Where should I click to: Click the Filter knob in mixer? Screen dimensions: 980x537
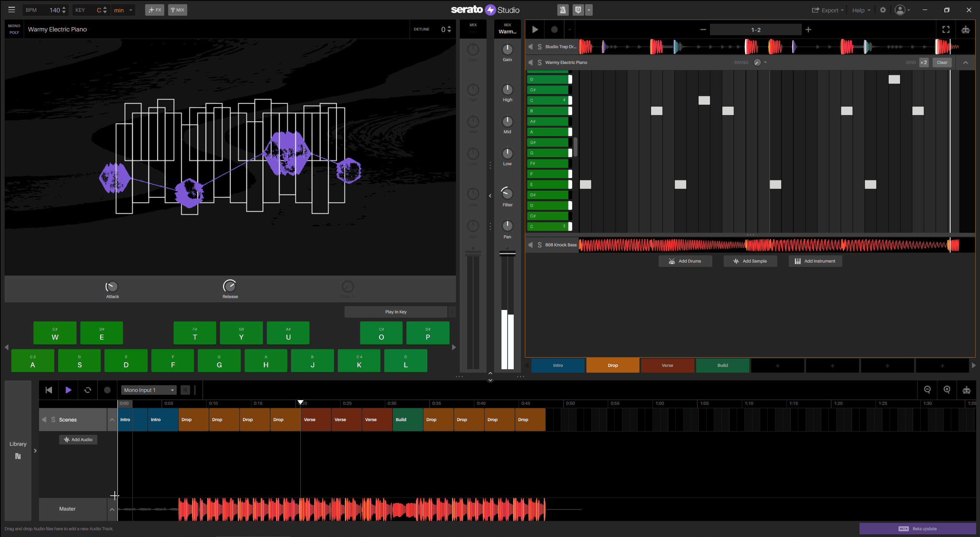pyautogui.click(x=507, y=193)
